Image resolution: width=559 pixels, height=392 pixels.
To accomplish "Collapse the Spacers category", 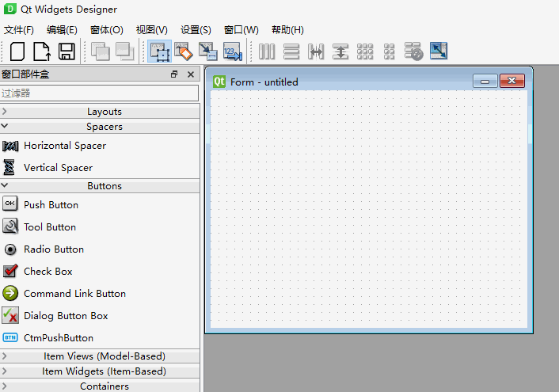I will tap(100, 127).
